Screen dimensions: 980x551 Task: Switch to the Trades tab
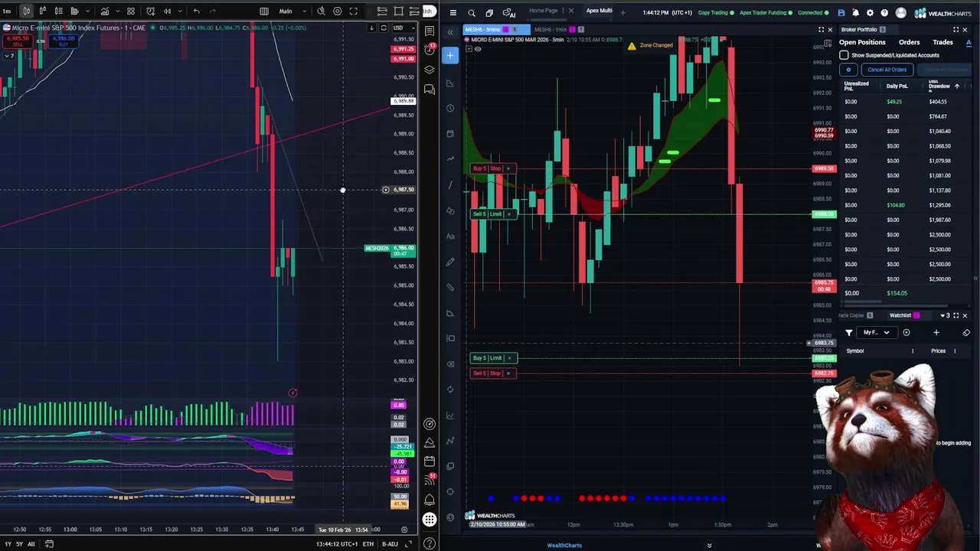tap(942, 42)
